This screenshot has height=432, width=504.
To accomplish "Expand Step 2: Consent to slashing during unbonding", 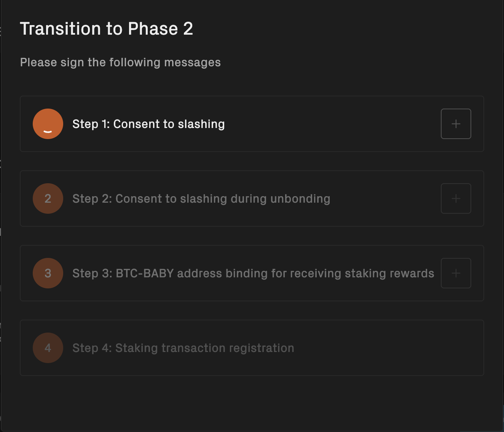I will pos(456,198).
